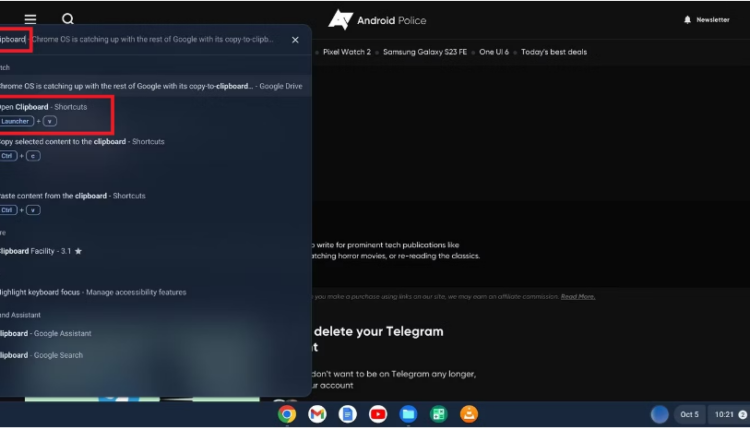Open quick settings from the 10:21 clock

click(729, 415)
